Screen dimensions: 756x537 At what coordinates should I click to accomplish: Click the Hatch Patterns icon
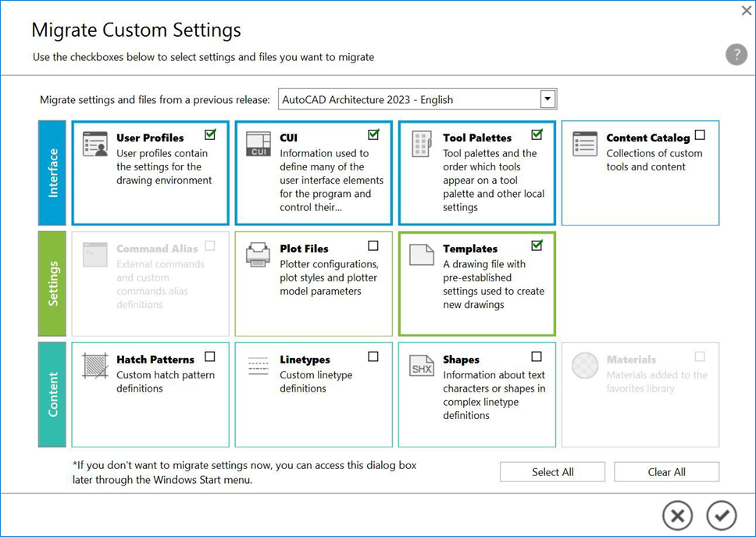coord(94,366)
